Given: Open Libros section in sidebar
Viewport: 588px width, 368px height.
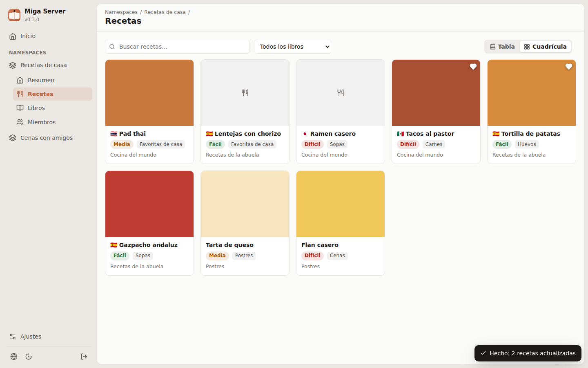Looking at the screenshot, I should click(53, 108).
